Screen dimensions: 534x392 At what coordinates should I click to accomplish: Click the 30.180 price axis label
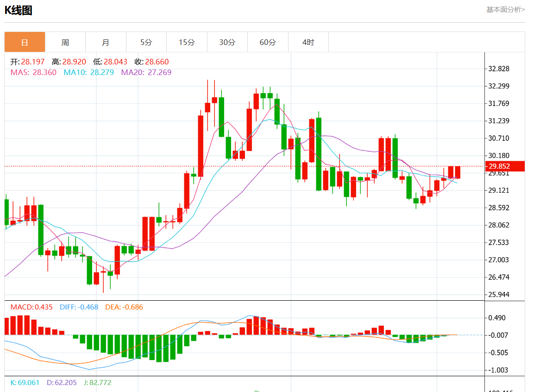coord(499,156)
